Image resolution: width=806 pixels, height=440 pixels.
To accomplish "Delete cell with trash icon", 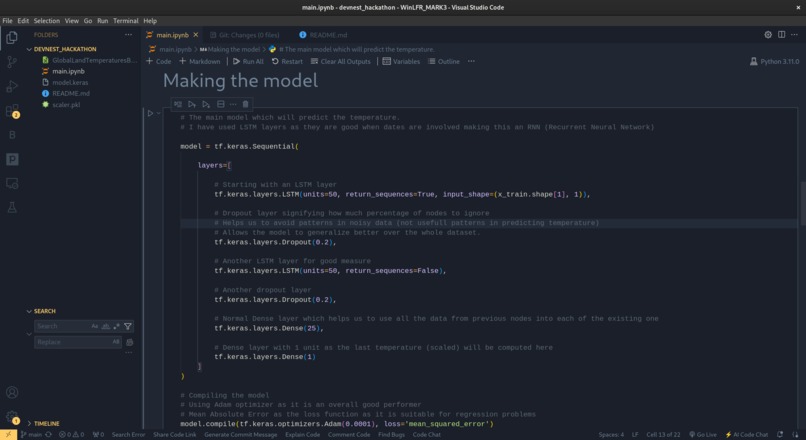I will pyautogui.click(x=246, y=104).
